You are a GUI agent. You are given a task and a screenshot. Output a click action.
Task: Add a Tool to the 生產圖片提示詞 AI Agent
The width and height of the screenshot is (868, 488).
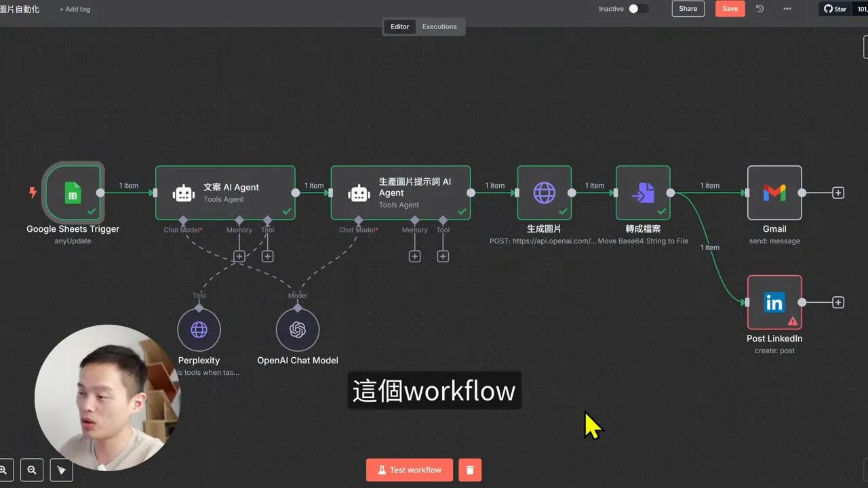pos(443,256)
